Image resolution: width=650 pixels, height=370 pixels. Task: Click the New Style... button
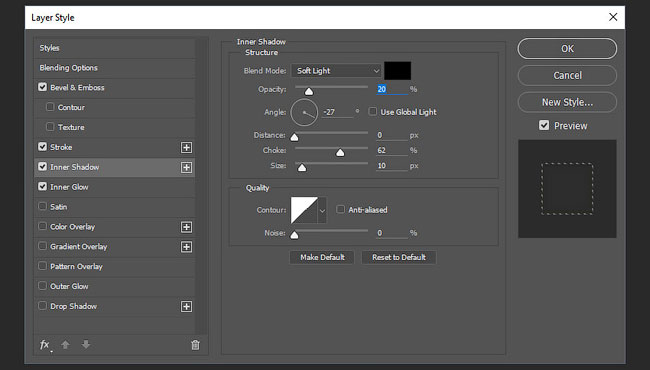(567, 102)
